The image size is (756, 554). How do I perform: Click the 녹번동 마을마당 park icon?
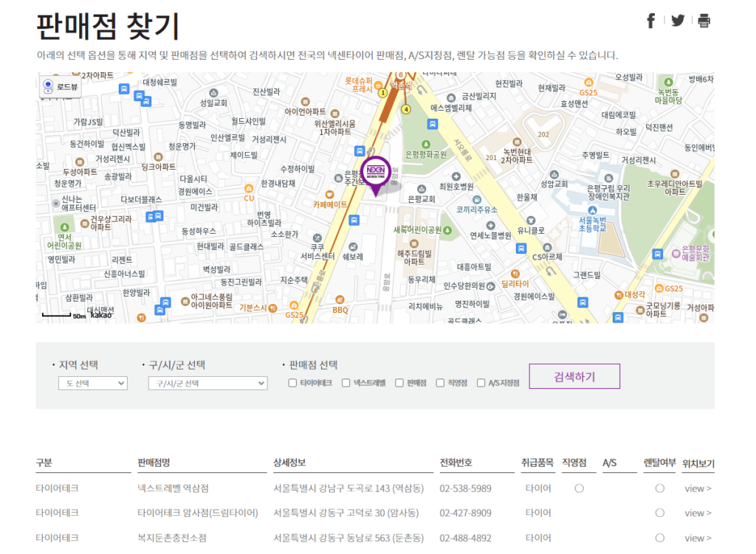668,82
